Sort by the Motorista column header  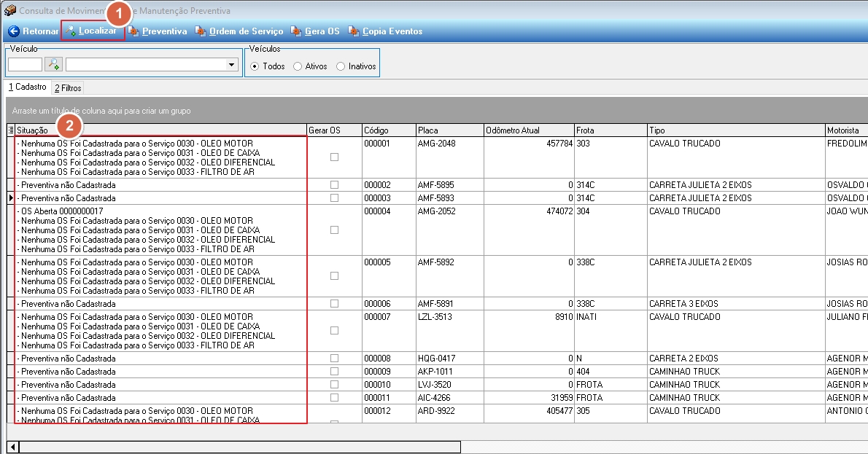pyautogui.click(x=846, y=130)
